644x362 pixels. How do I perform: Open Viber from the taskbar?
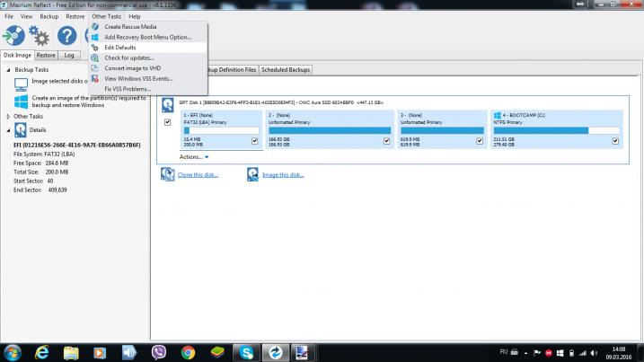159,353
